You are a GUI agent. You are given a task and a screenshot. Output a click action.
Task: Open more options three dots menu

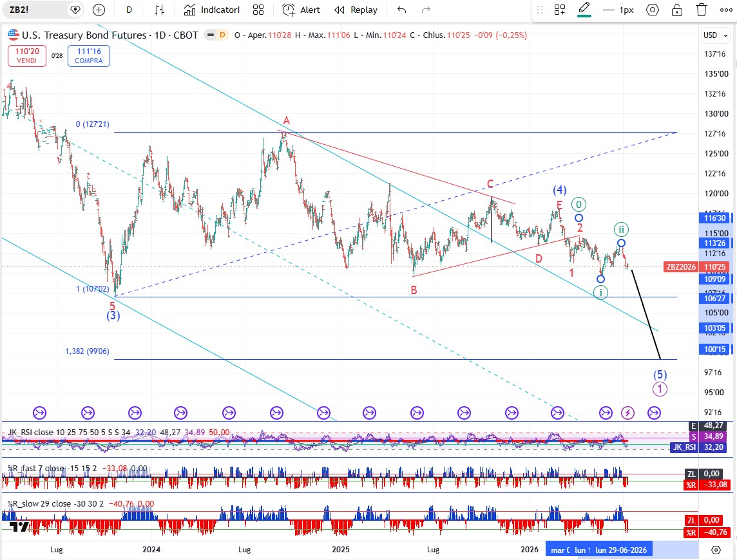click(725, 10)
